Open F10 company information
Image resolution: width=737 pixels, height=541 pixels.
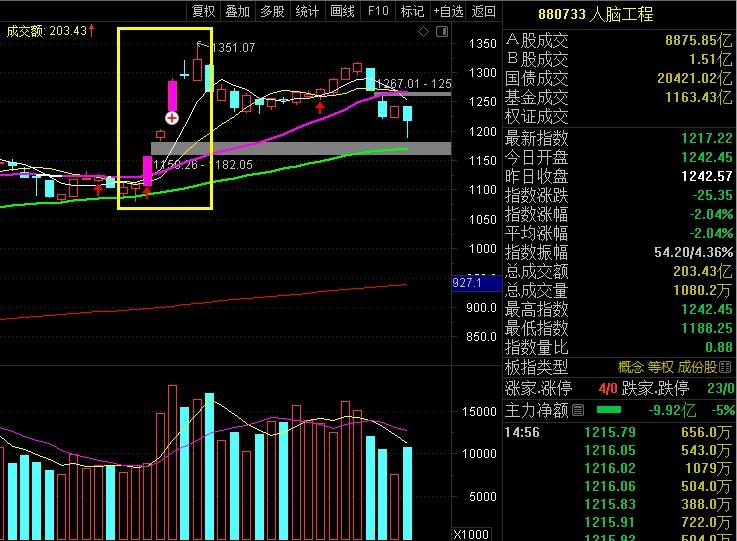click(378, 11)
